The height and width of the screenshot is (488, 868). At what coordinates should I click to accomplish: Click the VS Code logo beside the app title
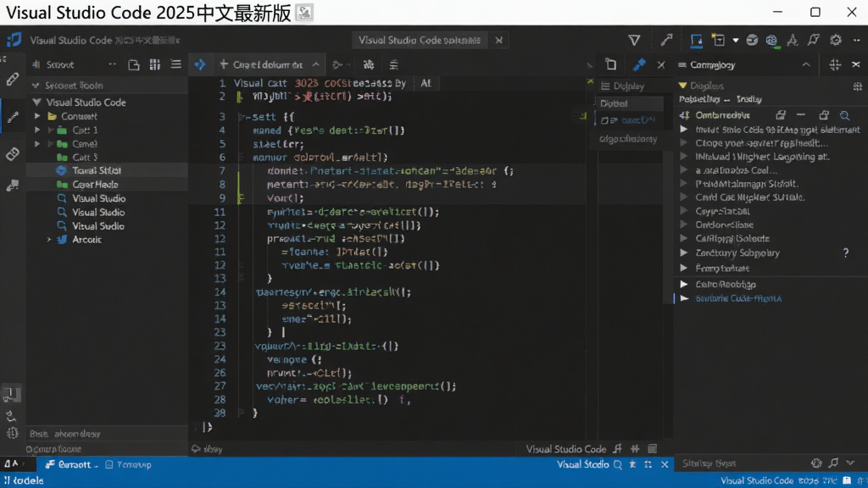click(14, 40)
